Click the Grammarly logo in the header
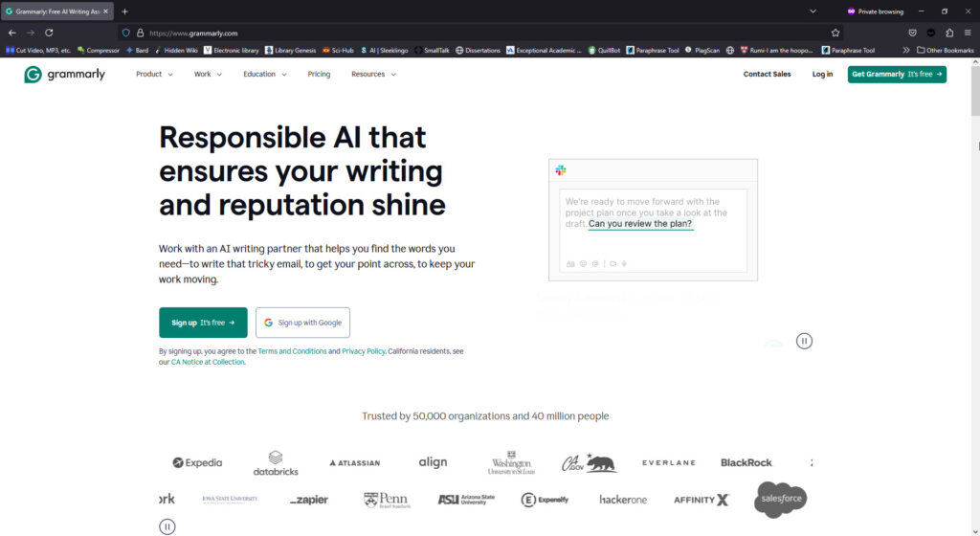Image resolution: width=980 pixels, height=536 pixels. (64, 75)
